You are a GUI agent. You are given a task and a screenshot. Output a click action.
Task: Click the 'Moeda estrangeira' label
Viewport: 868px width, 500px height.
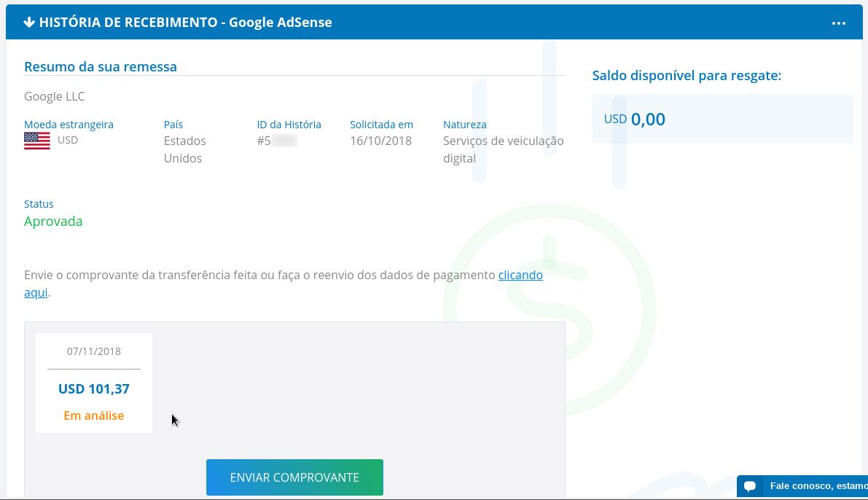(x=69, y=125)
